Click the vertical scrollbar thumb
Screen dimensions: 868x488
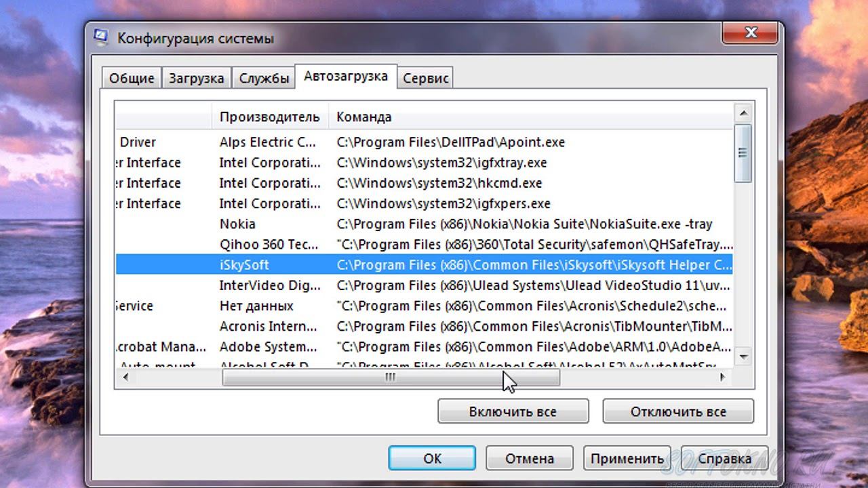[743, 153]
